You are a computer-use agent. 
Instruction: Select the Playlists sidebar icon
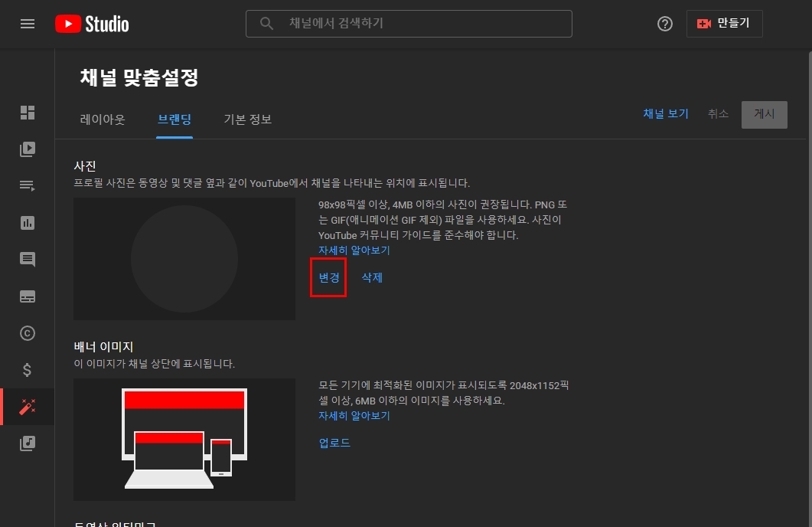pos(28,186)
